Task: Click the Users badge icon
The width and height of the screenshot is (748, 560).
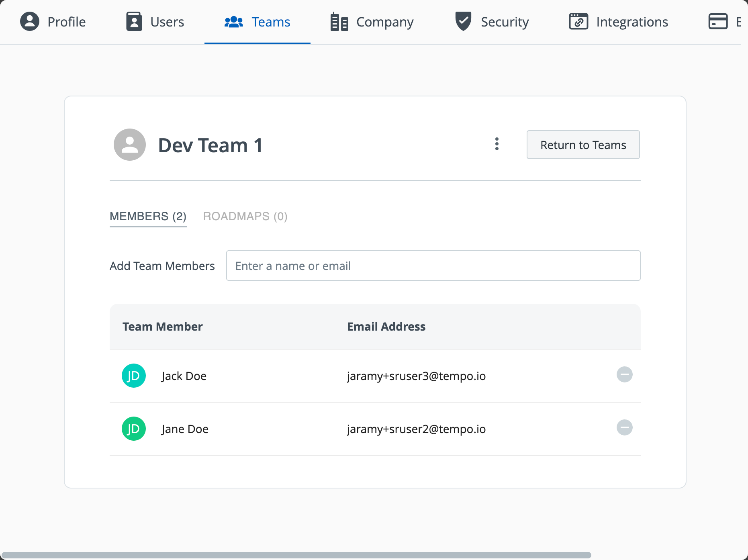Action: point(134,22)
